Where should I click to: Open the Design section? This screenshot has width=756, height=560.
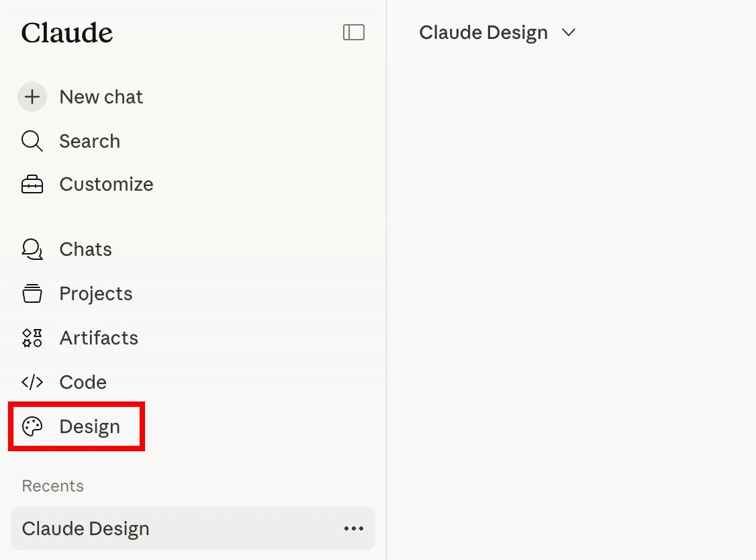tap(90, 426)
